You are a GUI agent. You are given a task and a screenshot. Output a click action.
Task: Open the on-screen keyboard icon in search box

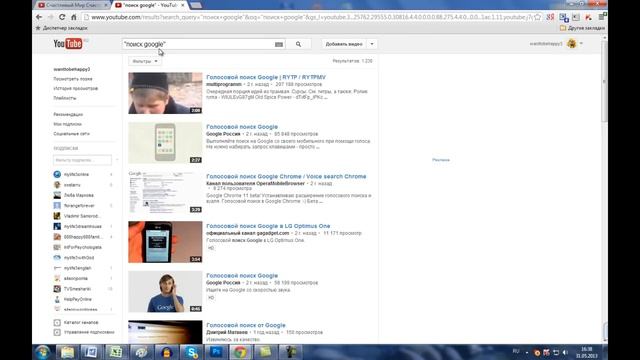pos(279,44)
